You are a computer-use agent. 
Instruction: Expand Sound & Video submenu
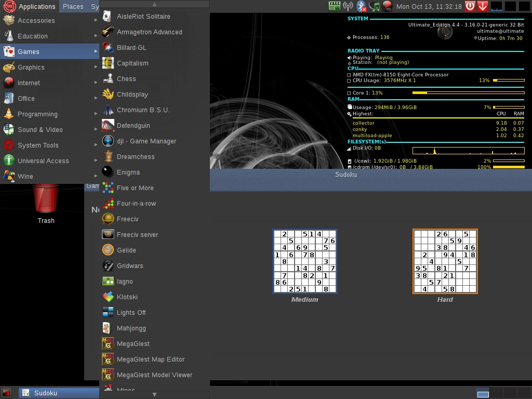(49, 129)
